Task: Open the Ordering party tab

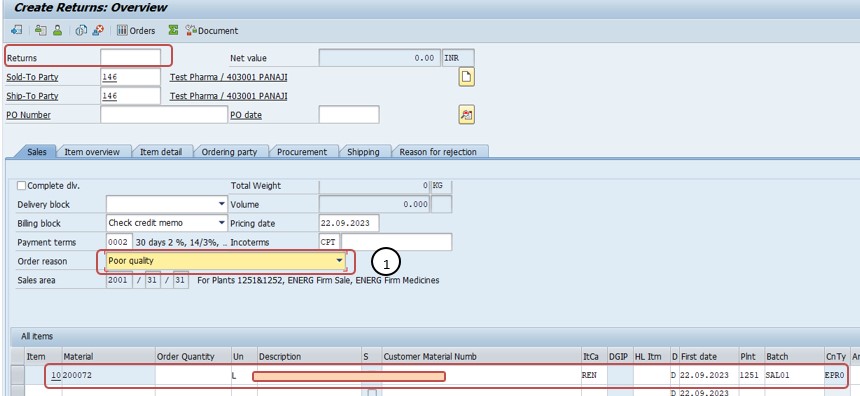Action: (x=229, y=152)
